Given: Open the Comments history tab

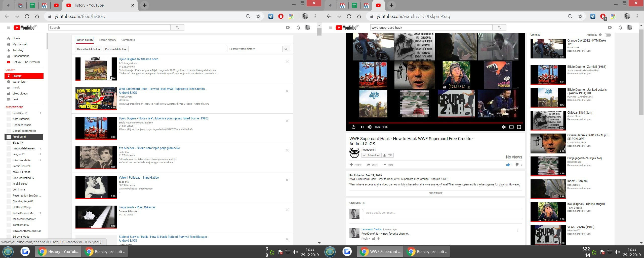Looking at the screenshot, I should (128, 40).
